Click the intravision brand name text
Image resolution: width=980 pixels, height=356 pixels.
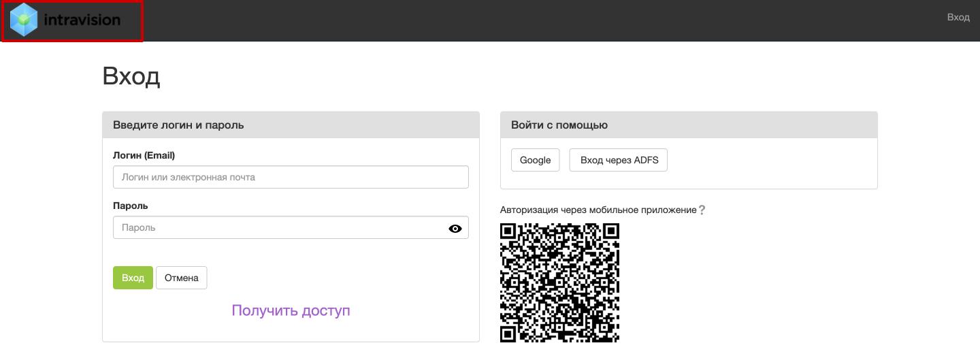click(82, 20)
